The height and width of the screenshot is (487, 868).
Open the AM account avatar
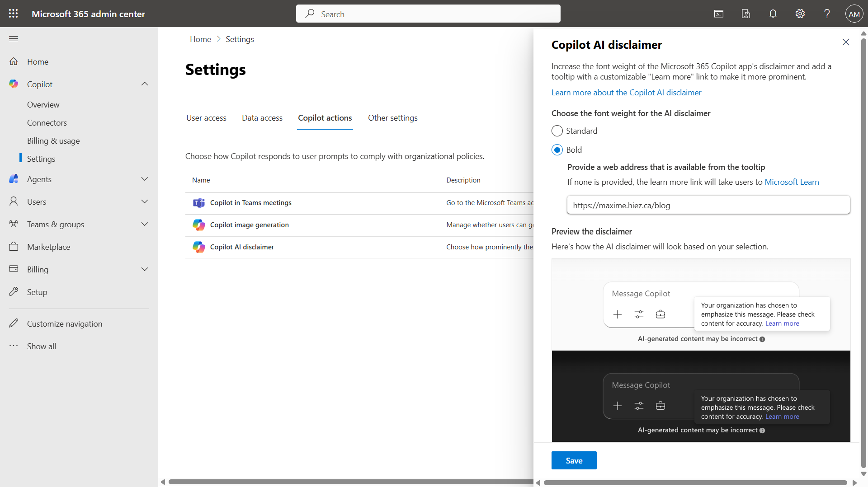point(854,14)
